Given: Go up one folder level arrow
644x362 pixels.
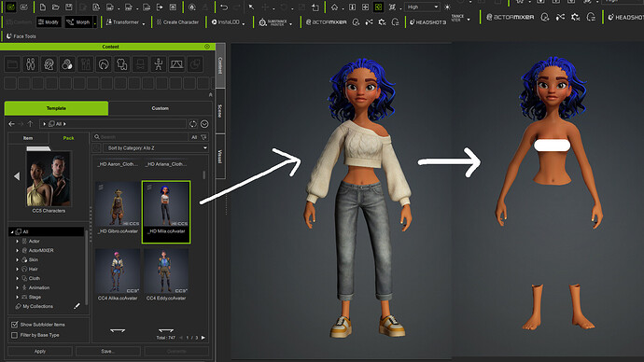Looking at the screenshot, I should coord(30,123).
